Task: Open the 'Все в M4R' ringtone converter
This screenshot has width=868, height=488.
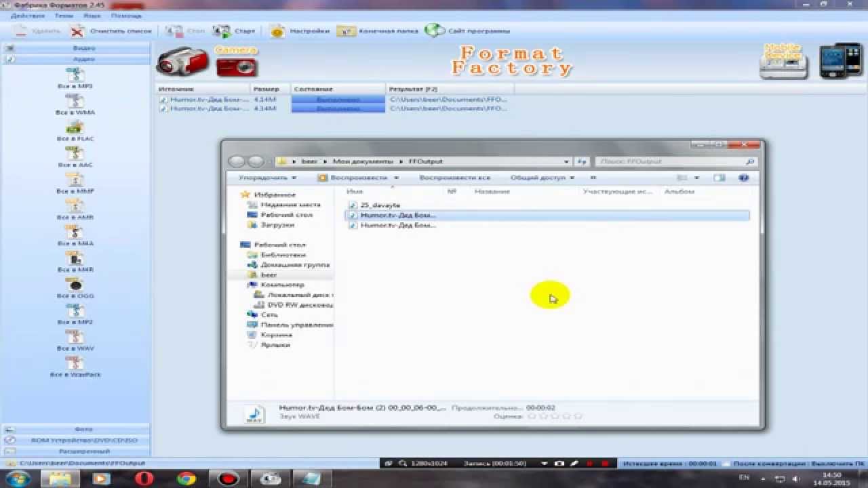Action: pyautogui.click(x=75, y=262)
